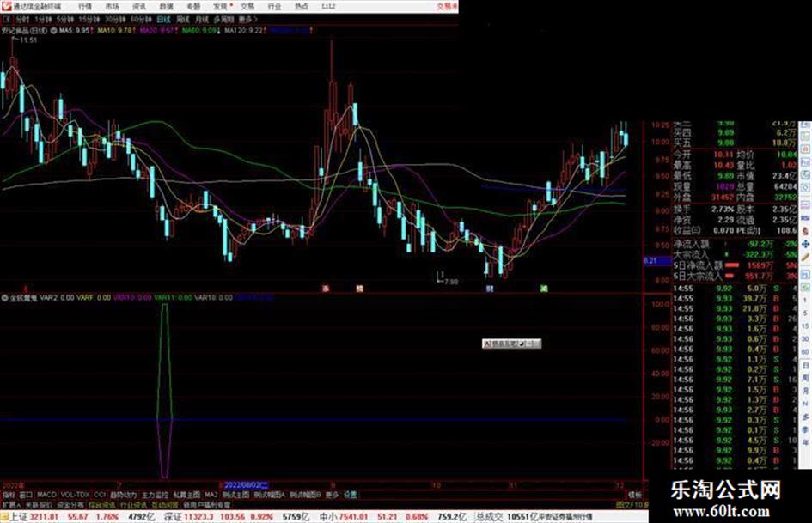812x523 pixels.
Task: Click the 今开 10.11 value in quote panel
Action: click(724, 155)
